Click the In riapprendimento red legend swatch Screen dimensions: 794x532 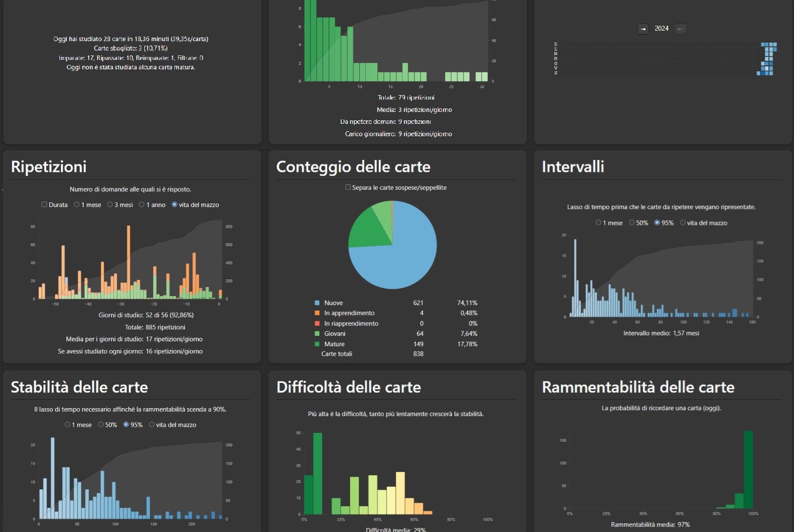pos(317,323)
